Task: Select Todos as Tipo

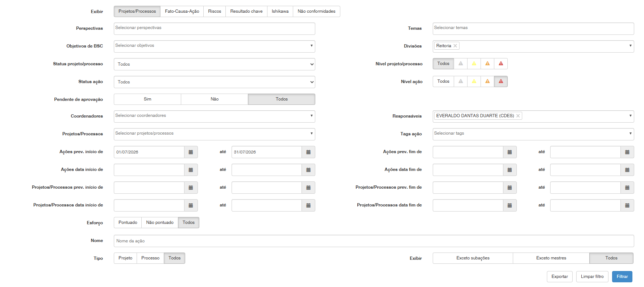Action: tap(174, 258)
